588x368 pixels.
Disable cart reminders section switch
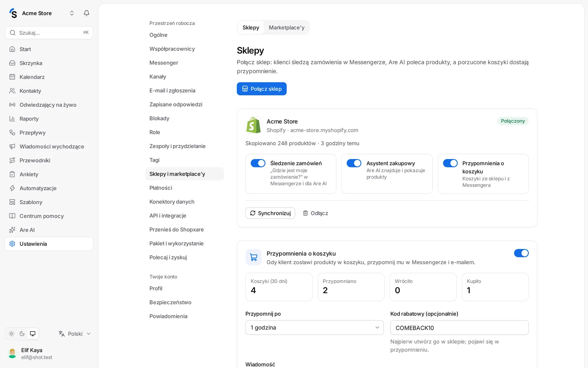(521, 253)
